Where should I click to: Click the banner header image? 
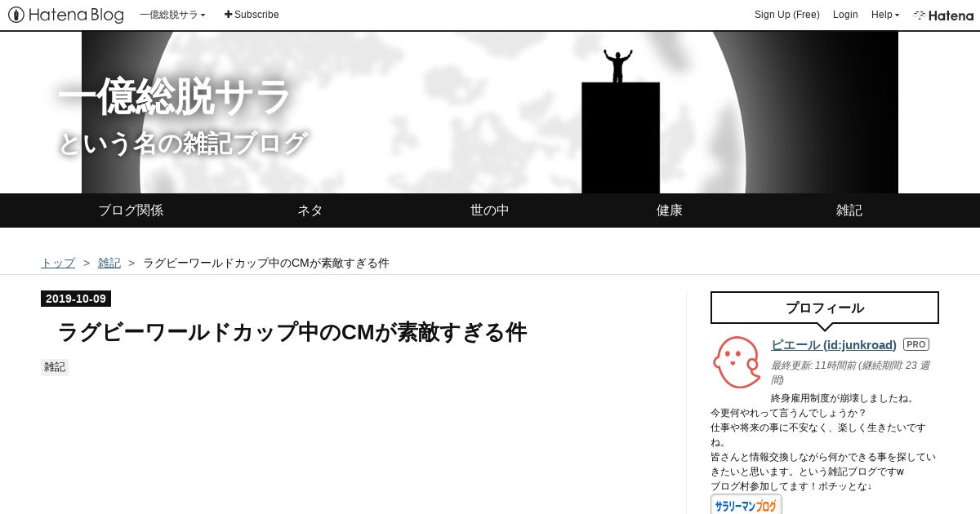(490, 113)
